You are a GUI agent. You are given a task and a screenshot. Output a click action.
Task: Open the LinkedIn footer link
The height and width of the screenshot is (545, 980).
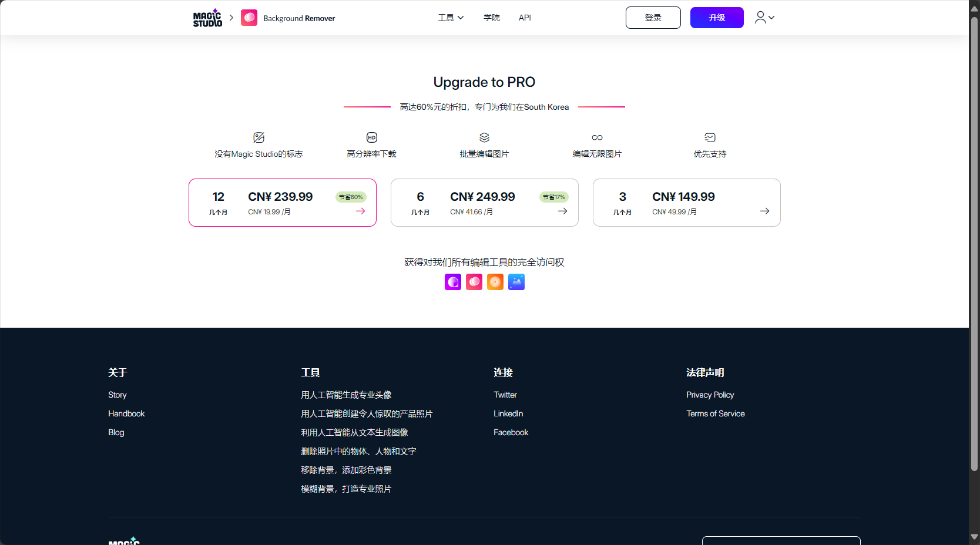508,413
